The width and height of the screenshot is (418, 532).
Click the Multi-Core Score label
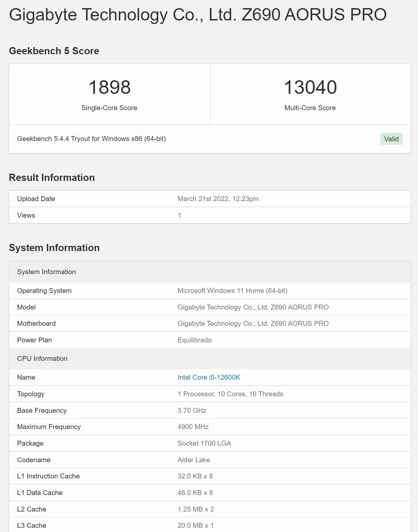coord(310,108)
